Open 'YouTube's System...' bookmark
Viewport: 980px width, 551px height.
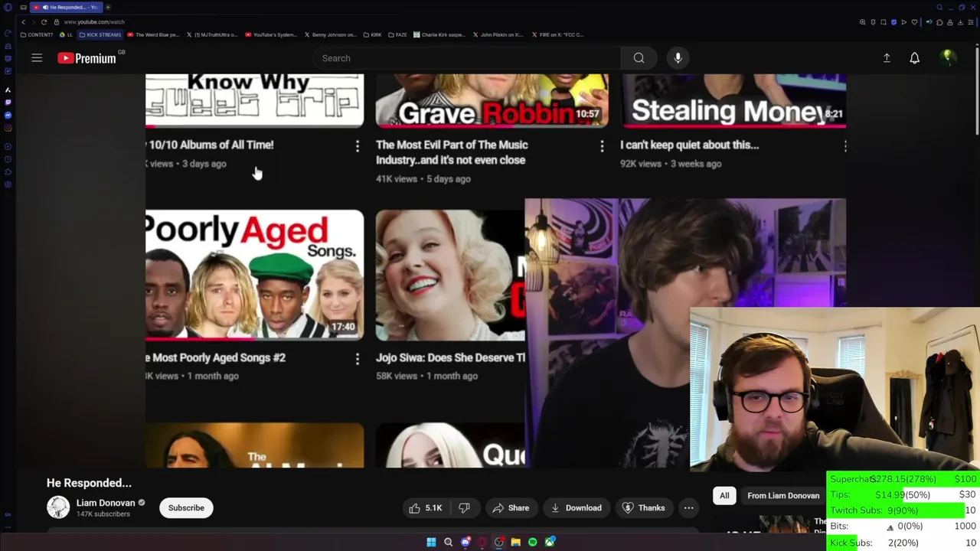[270, 34]
